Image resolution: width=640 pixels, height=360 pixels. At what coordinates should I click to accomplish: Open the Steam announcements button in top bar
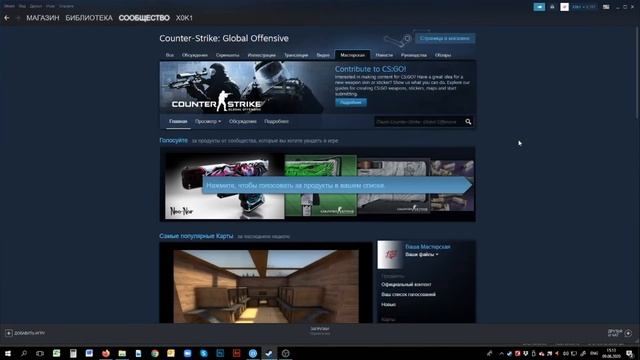tap(539, 7)
